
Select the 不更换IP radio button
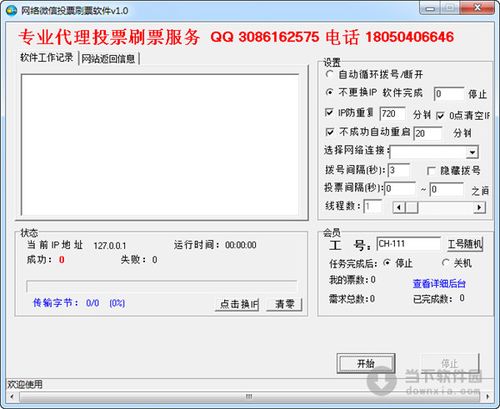[x=329, y=92]
